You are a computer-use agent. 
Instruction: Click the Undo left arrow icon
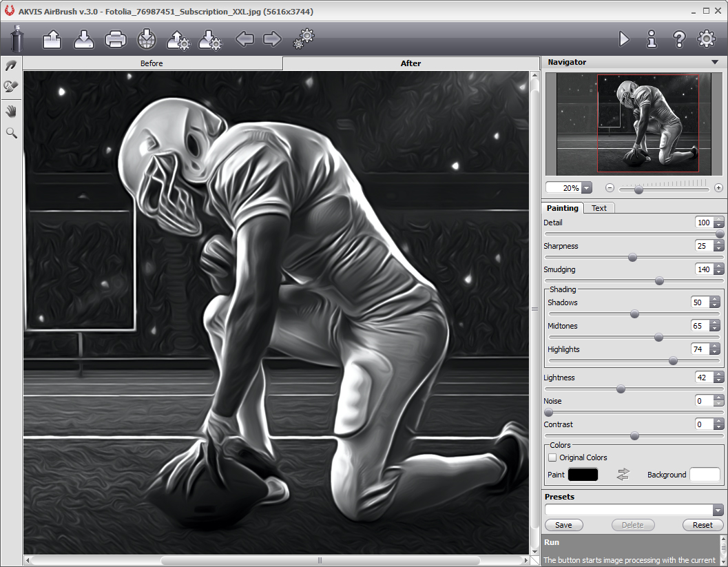[x=245, y=39]
